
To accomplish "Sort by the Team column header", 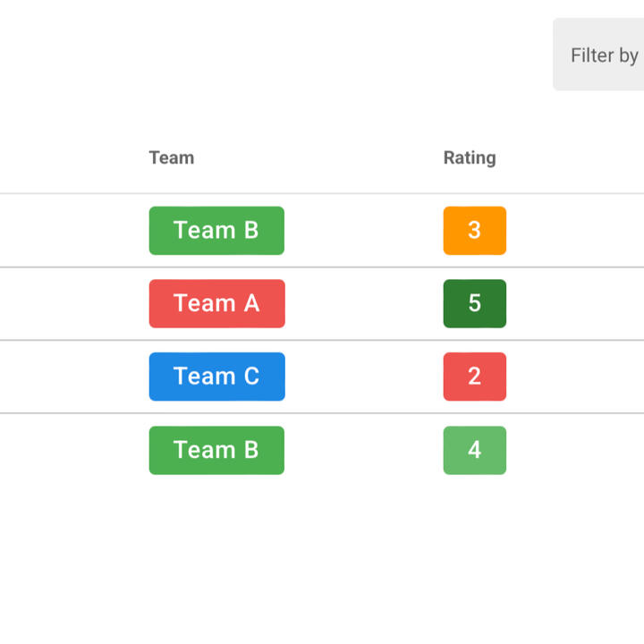I will (172, 158).
